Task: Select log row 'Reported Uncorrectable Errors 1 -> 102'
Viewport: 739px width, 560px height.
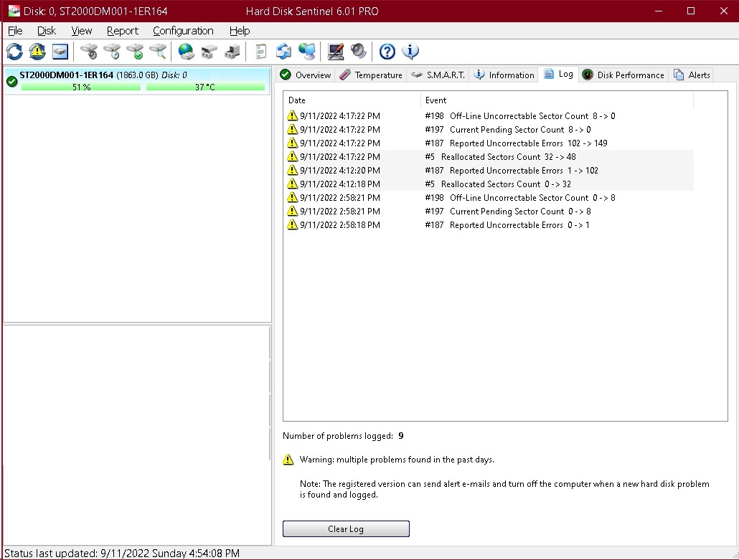Action: (x=489, y=171)
